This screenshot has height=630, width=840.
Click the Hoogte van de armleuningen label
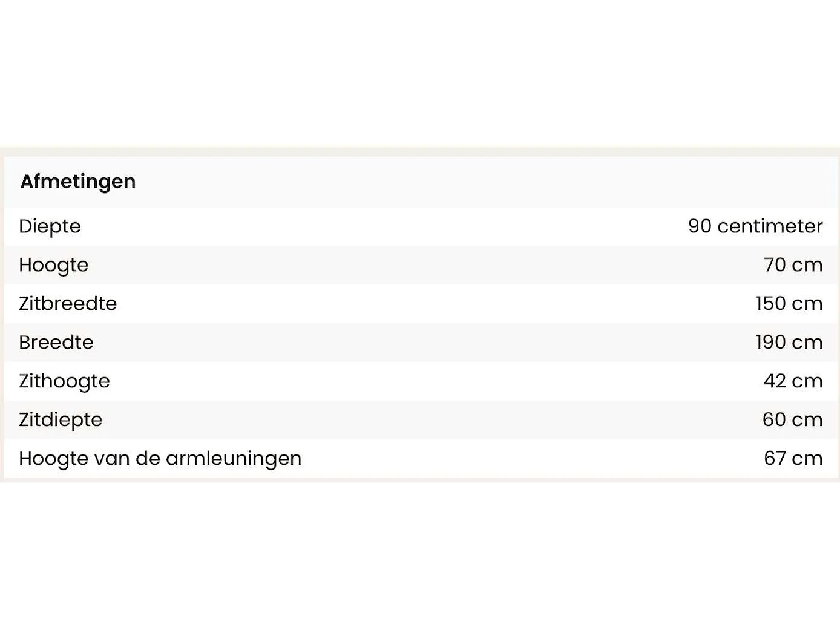[x=160, y=459]
